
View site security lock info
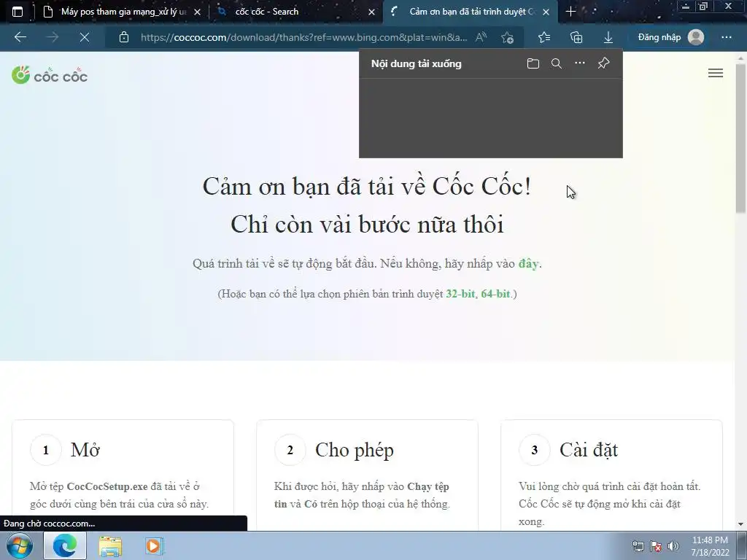point(124,37)
